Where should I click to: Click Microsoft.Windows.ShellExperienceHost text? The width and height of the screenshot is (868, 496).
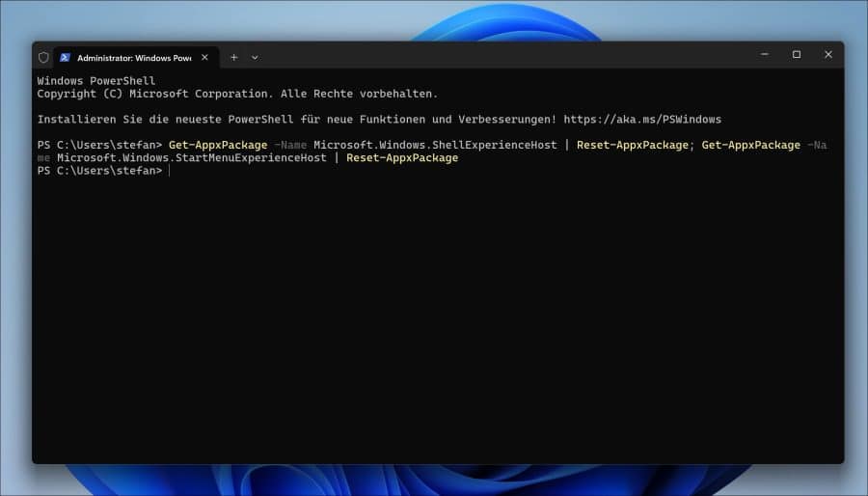coord(435,145)
